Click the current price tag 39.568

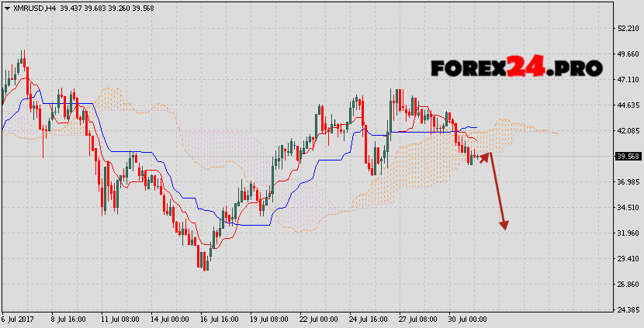(627, 156)
